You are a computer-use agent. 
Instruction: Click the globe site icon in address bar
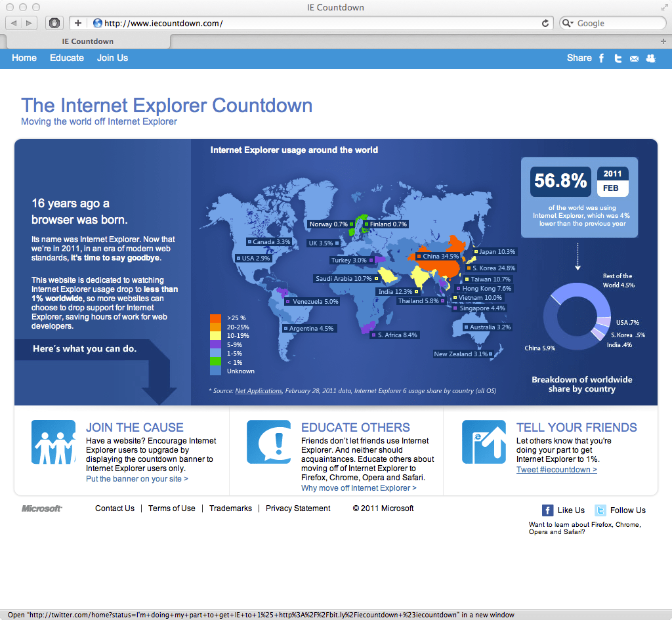(98, 23)
